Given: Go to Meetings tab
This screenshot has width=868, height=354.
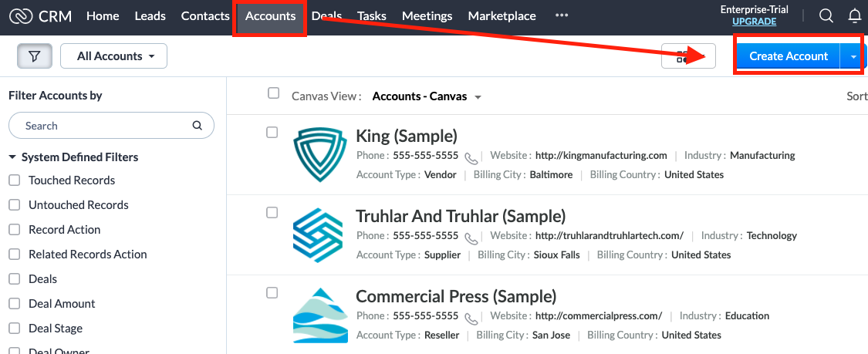Looking at the screenshot, I should pyautogui.click(x=427, y=16).
